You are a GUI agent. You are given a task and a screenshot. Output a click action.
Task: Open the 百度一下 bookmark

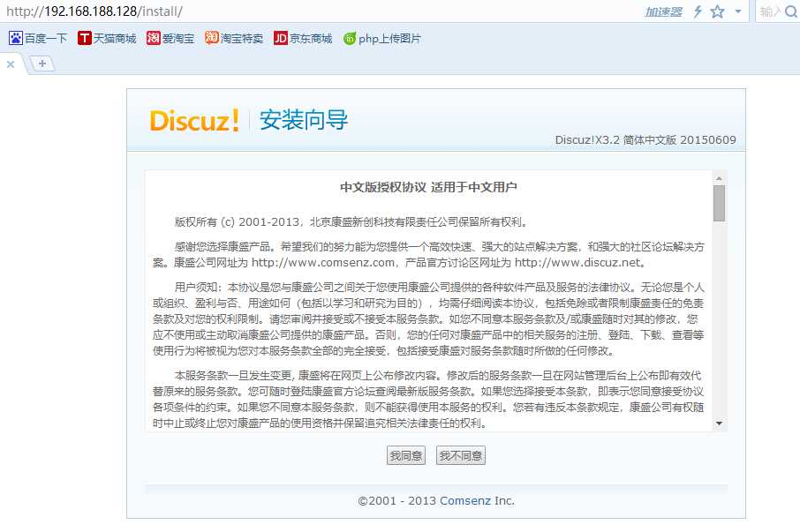click(38, 38)
